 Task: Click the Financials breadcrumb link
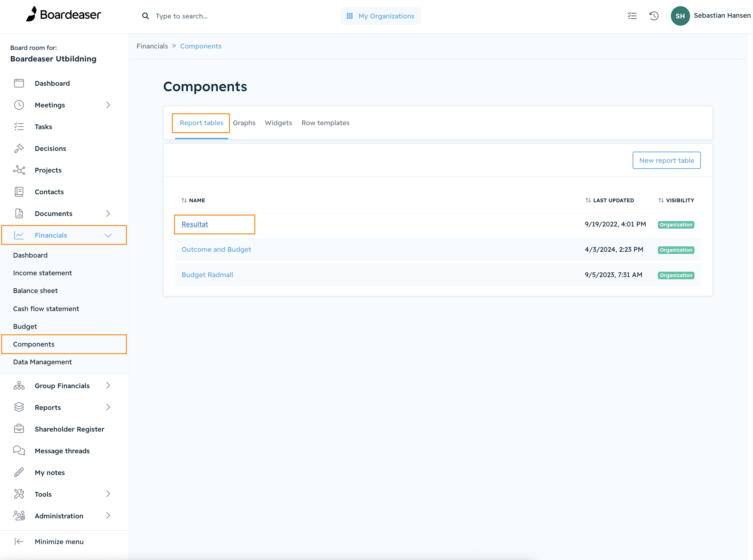tap(152, 46)
